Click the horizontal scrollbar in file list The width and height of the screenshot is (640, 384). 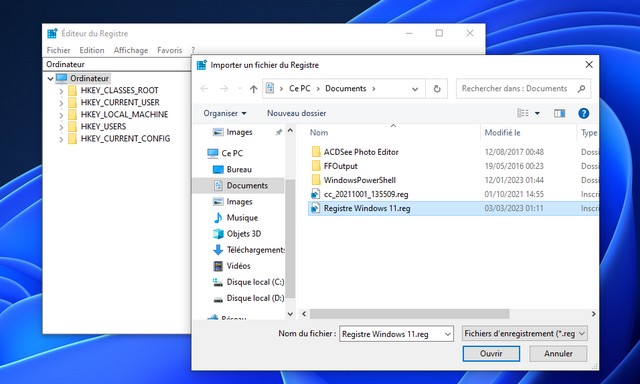coord(409,314)
